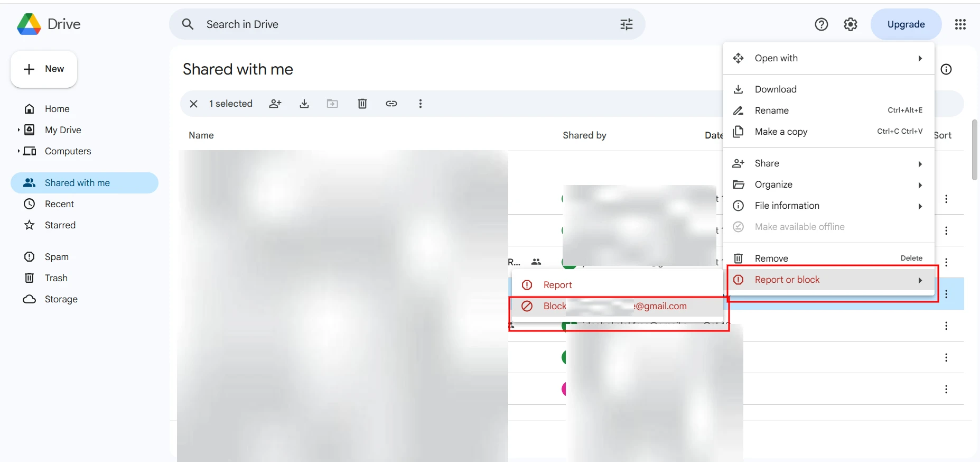Click the download icon in selection toolbar
980x462 pixels.
(304, 104)
